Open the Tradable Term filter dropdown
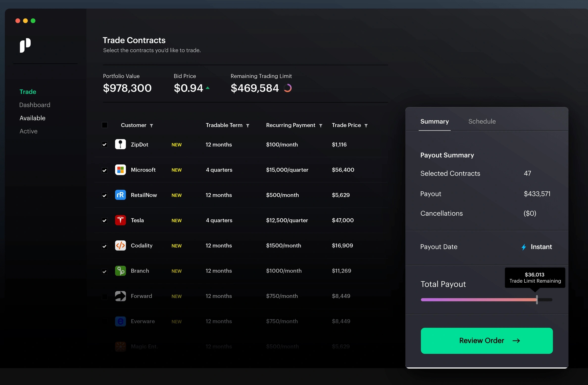Image resolution: width=588 pixels, height=385 pixels. coord(247,126)
